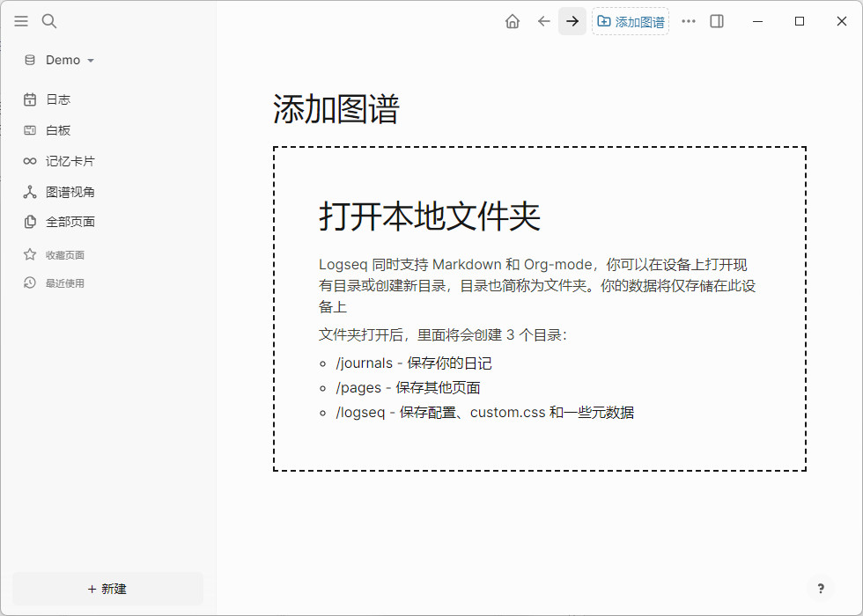Open 全部页面 all pages
Screen dimensions: 863x616
click(70, 222)
